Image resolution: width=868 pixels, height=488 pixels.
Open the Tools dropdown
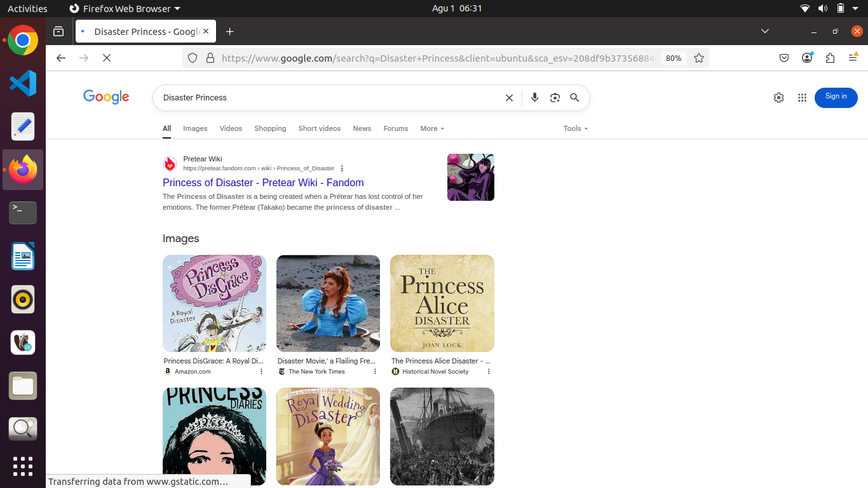(x=574, y=128)
